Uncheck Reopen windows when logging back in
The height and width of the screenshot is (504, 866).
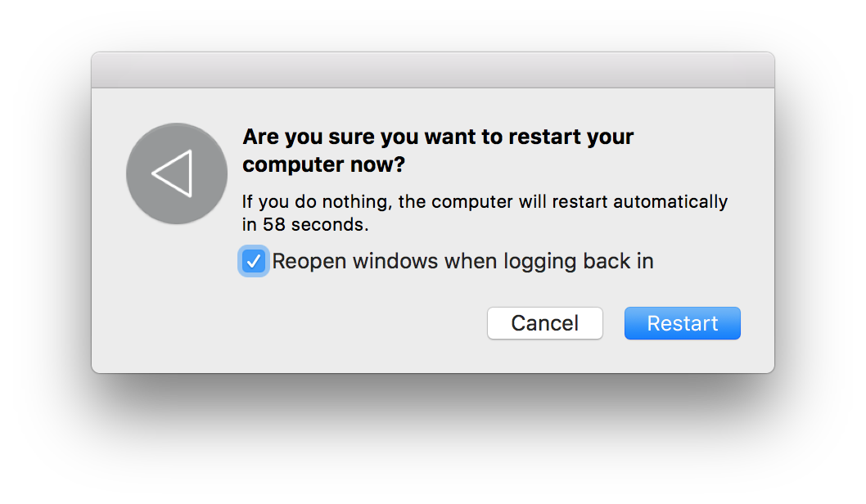tap(254, 261)
